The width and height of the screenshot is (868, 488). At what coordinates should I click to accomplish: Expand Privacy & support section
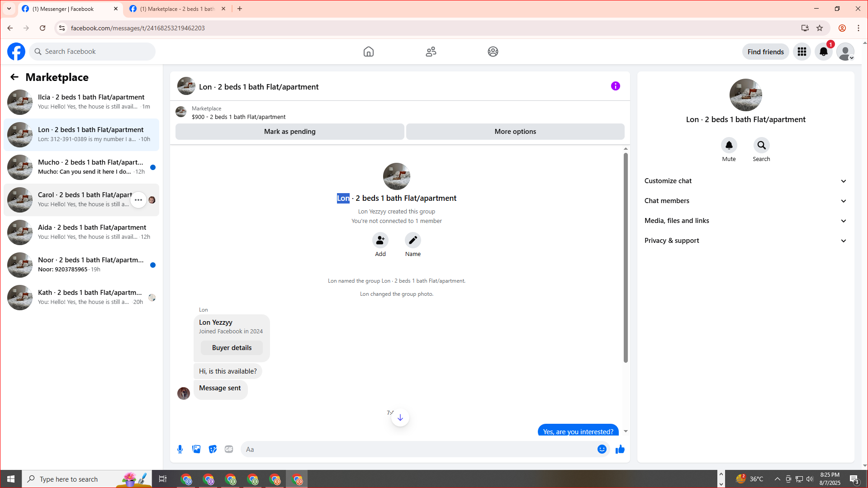[745, 241]
